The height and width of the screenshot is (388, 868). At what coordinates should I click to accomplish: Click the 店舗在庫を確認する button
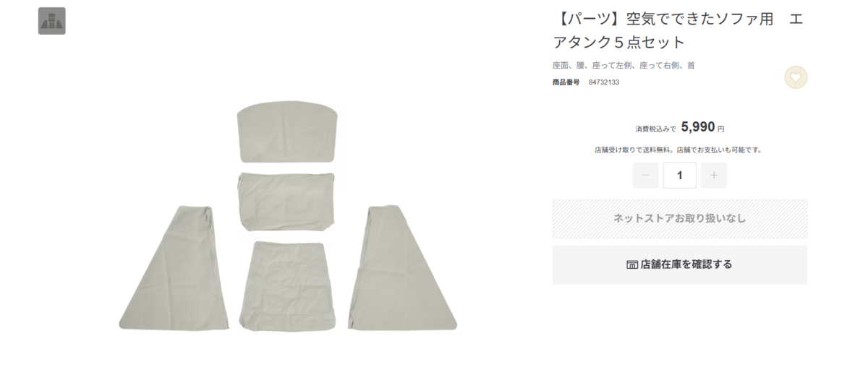click(x=680, y=264)
